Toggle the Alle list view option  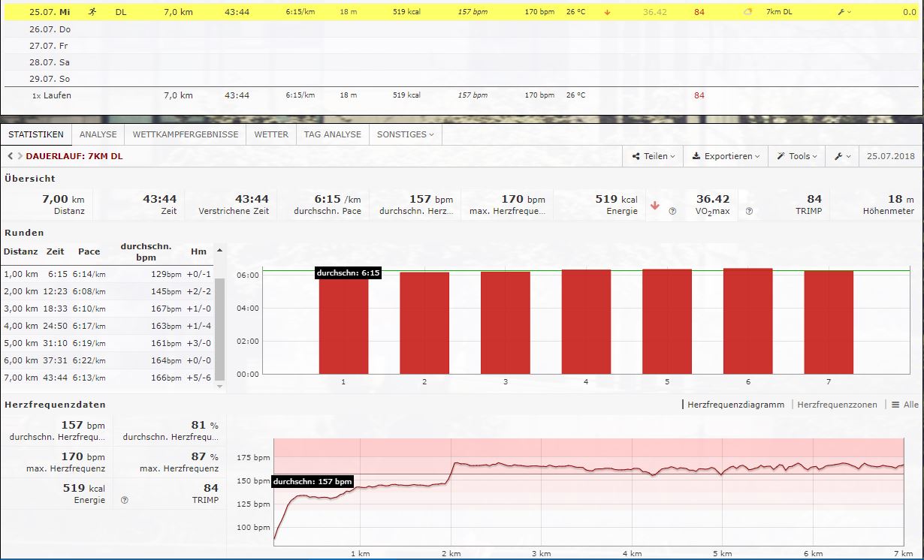[904, 405]
